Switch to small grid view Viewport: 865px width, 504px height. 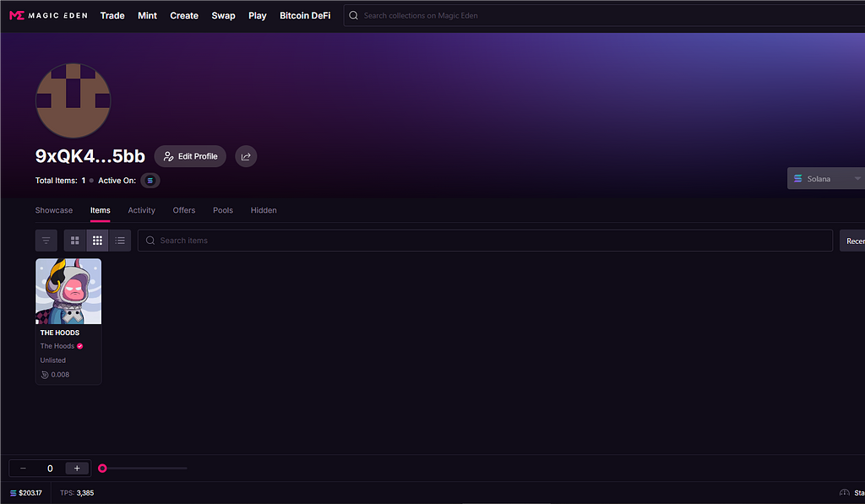pos(98,241)
